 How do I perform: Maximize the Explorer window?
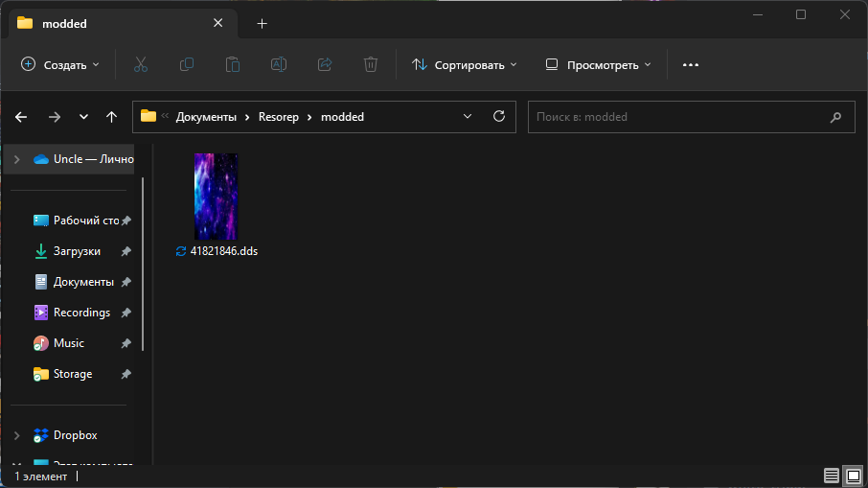pos(801,15)
